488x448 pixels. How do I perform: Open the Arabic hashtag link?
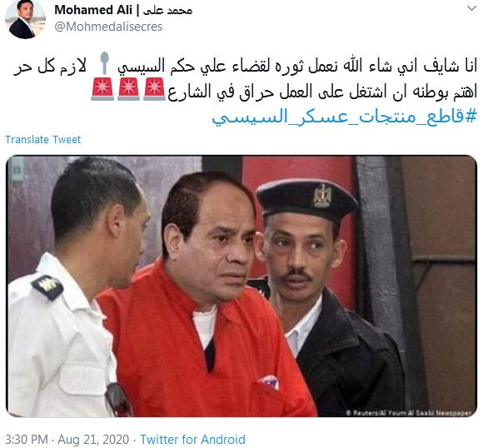point(344,117)
